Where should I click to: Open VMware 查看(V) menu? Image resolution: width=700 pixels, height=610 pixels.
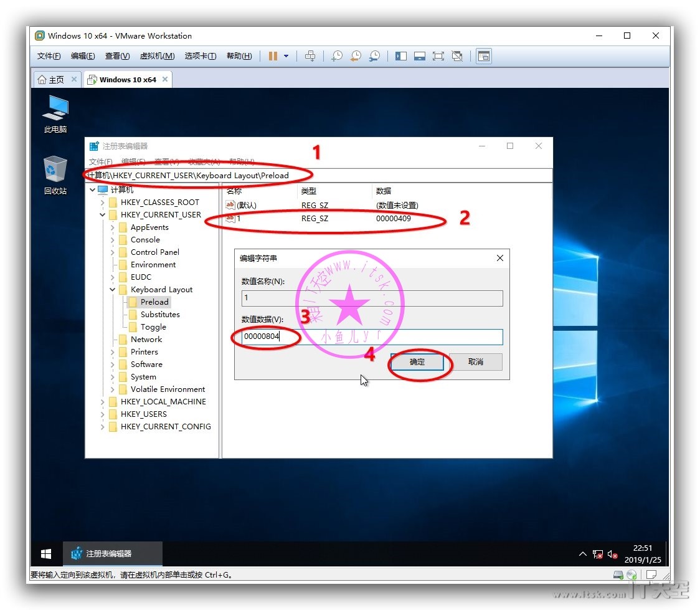coord(118,56)
